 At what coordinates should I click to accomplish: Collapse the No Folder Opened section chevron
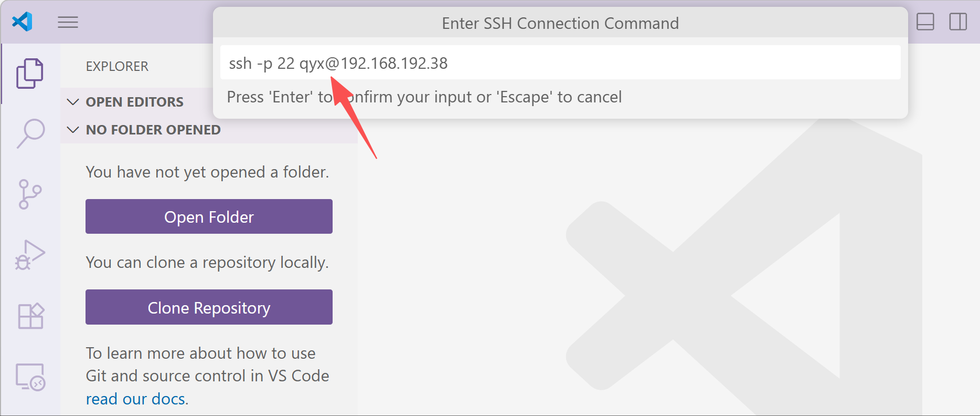(x=73, y=130)
